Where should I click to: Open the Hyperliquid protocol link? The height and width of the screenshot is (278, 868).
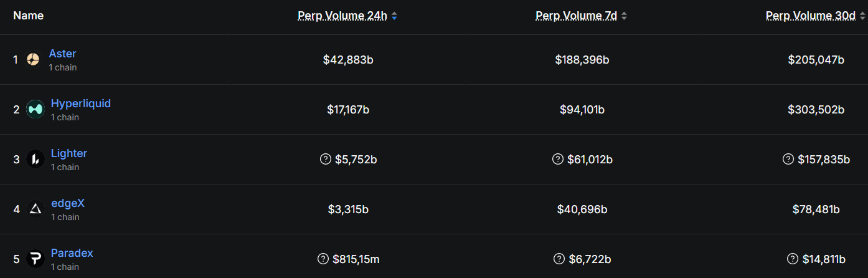point(81,103)
